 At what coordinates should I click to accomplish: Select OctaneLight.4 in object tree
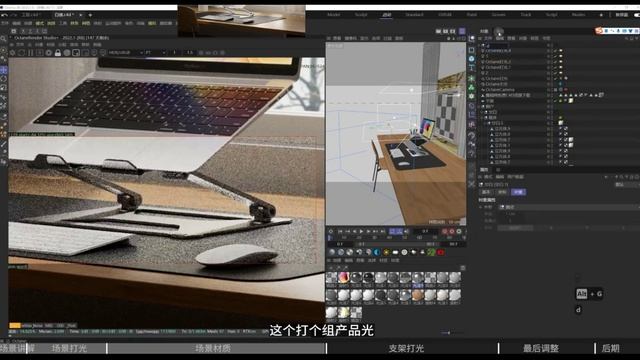pos(498,51)
